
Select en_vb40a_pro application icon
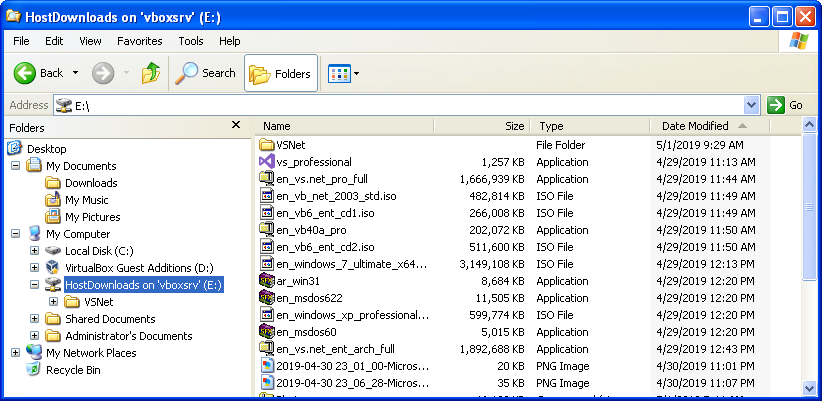[x=267, y=230]
